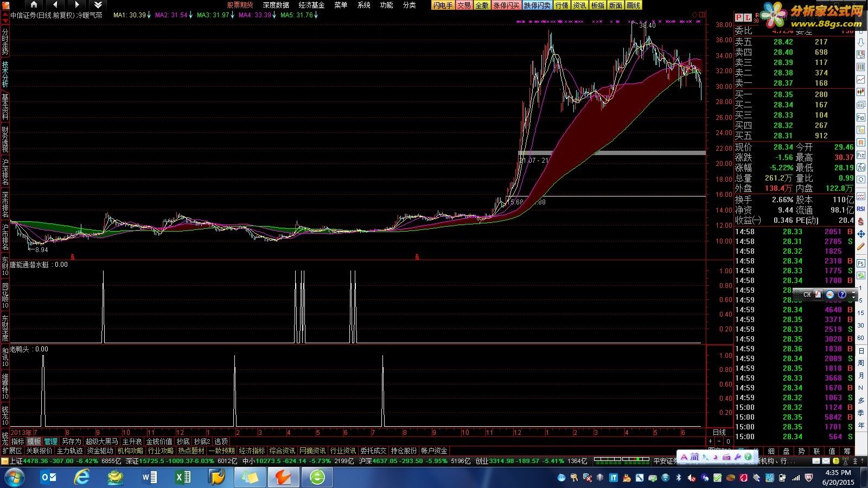The height and width of the screenshot is (488, 868).
Task: Select 基本资料 in the left sidebar
Action: coord(5,106)
